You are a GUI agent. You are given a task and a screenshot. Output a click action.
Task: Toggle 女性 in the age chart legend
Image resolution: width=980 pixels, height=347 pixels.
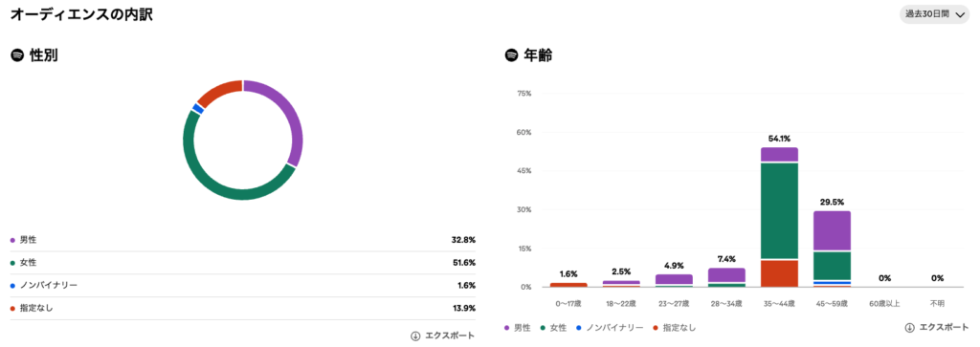(551, 328)
